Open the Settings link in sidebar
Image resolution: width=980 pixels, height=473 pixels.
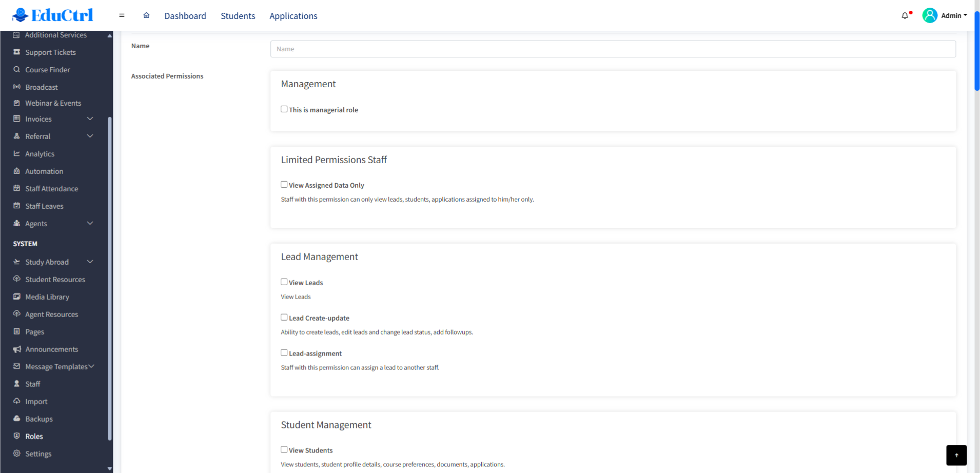coord(38,454)
